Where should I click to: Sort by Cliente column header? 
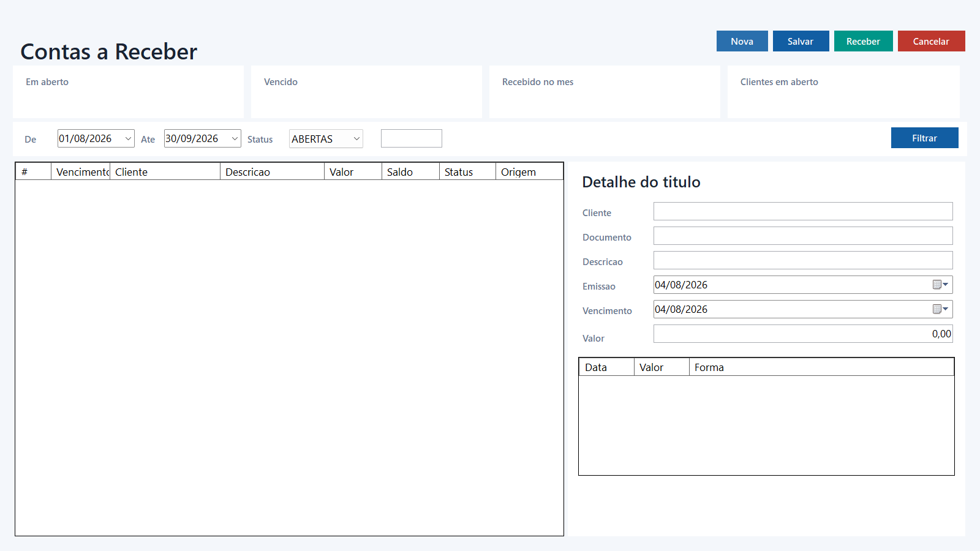pos(165,171)
